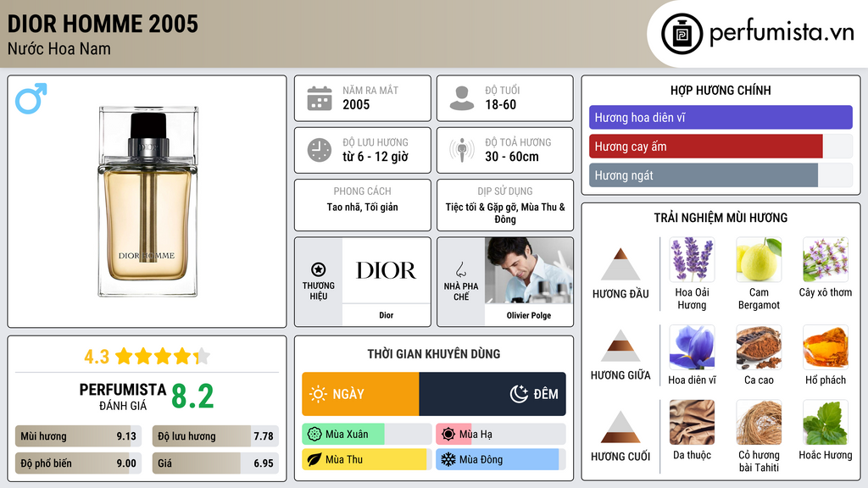Click the star badge icon above Thương Hiệu
The image size is (868, 488).
pos(318,269)
